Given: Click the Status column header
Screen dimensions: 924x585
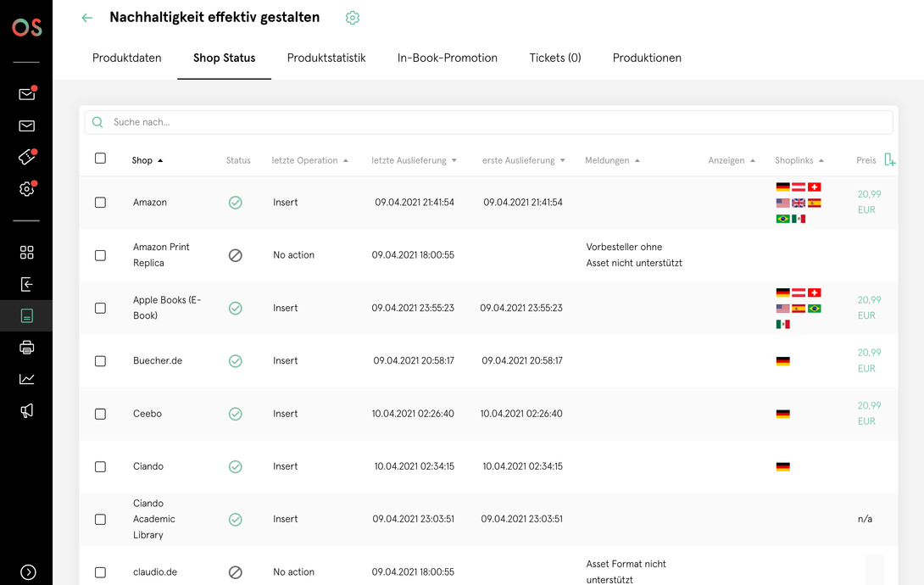Looking at the screenshot, I should pos(238,160).
